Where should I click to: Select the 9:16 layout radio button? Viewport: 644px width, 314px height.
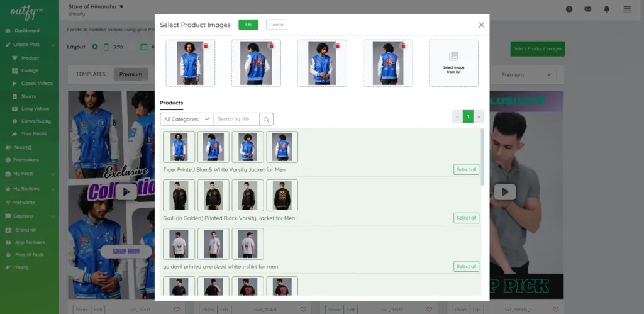coord(95,47)
